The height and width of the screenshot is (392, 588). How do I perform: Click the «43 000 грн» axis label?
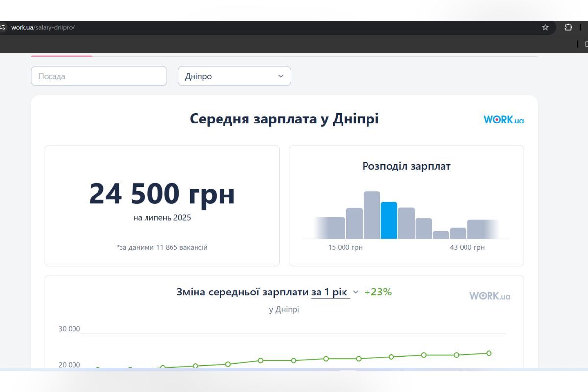pyautogui.click(x=466, y=247)
